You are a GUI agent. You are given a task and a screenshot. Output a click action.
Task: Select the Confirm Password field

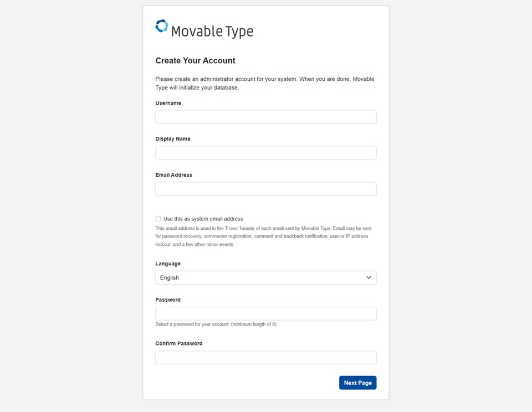pos(265,357)
